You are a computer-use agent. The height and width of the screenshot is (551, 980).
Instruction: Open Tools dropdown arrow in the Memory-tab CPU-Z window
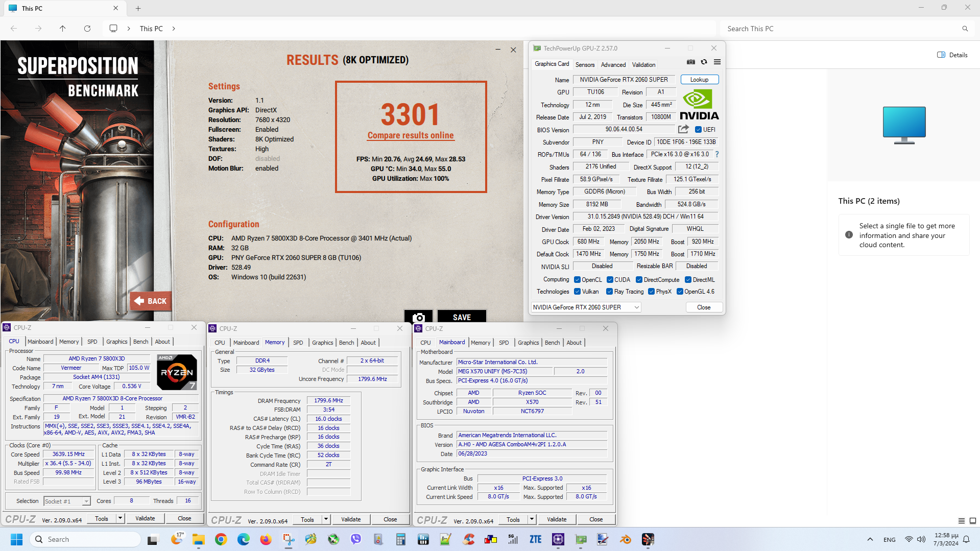(x=326, y=519)
